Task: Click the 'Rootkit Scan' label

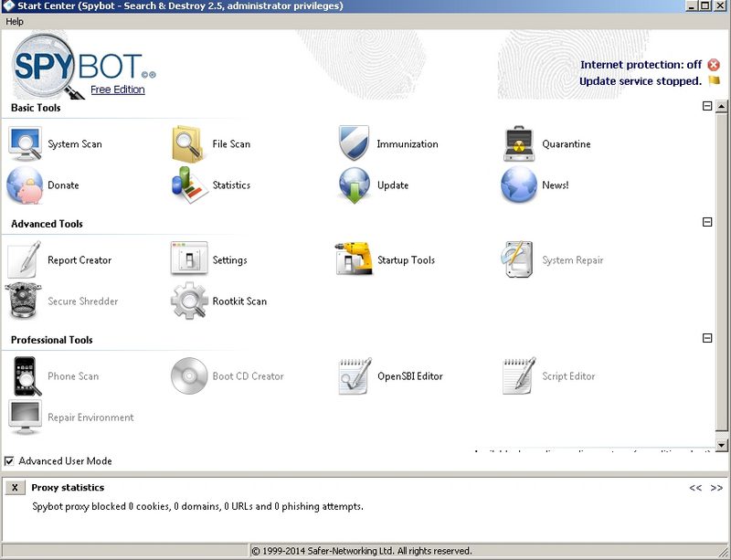Action: click(x=239, y=301)
